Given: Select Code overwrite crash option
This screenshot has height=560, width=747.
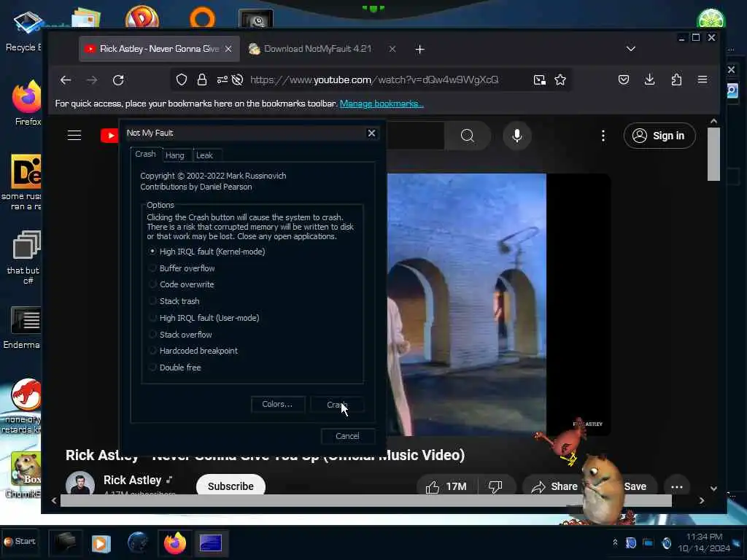Looking at the screenshot, I should (182, 284).
